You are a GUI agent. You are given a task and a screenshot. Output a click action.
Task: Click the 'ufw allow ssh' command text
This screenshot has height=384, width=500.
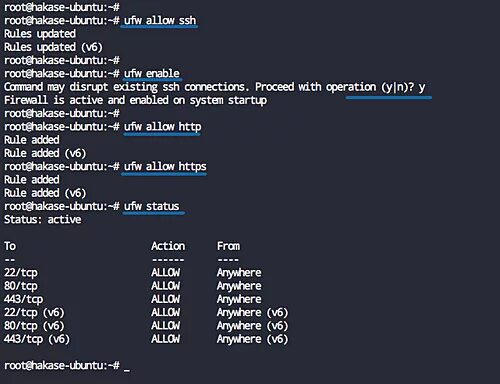click(160, 21)
